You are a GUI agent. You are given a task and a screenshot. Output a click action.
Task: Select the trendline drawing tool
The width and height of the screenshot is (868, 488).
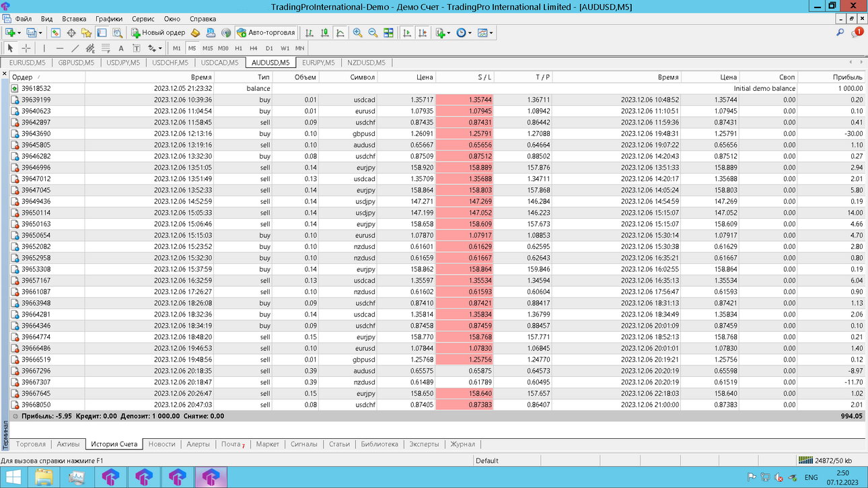coord(75,48)
